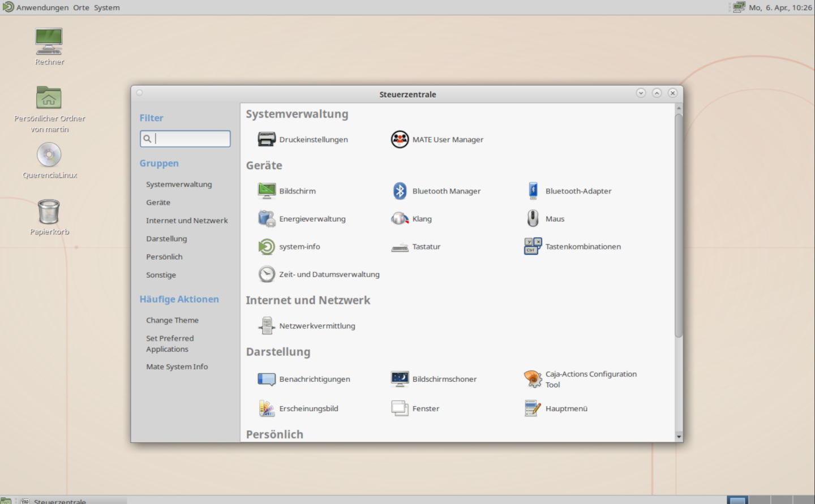Open the Erscheinungsbild appearance icon
This screenshot has height=504, width=815.
(267, 408)
